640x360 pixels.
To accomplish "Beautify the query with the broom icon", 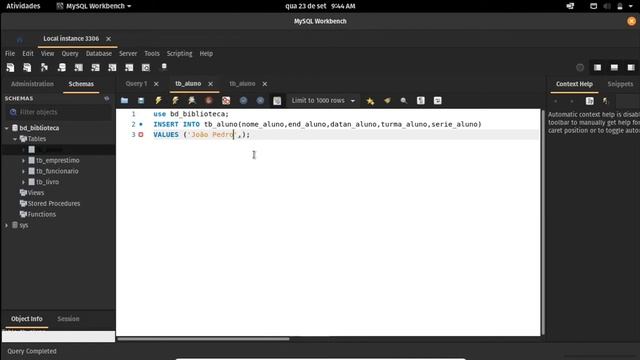I will [387, 100].
